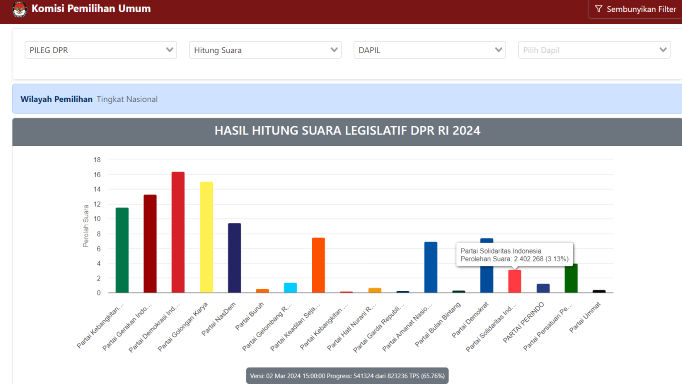682x384 pixels.
Task: Click the blue Partai Amanat Nasional bar
Action: (x=431, y=267)
